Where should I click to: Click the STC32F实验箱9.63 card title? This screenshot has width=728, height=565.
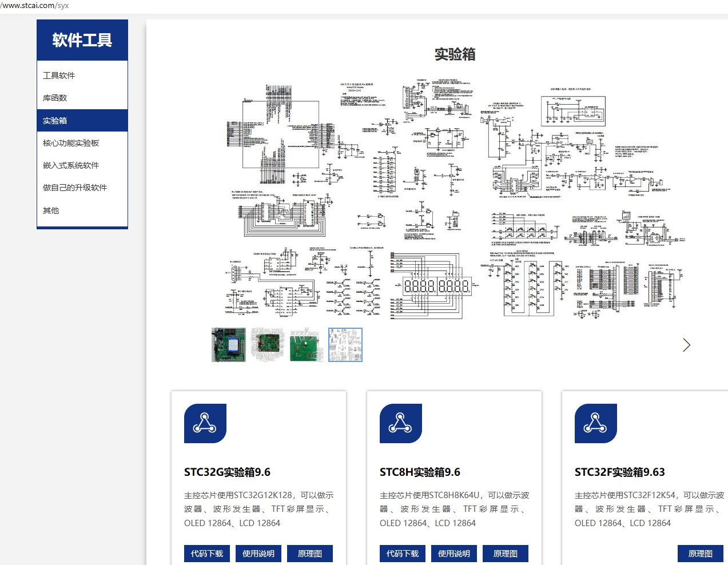pos(620,472)
